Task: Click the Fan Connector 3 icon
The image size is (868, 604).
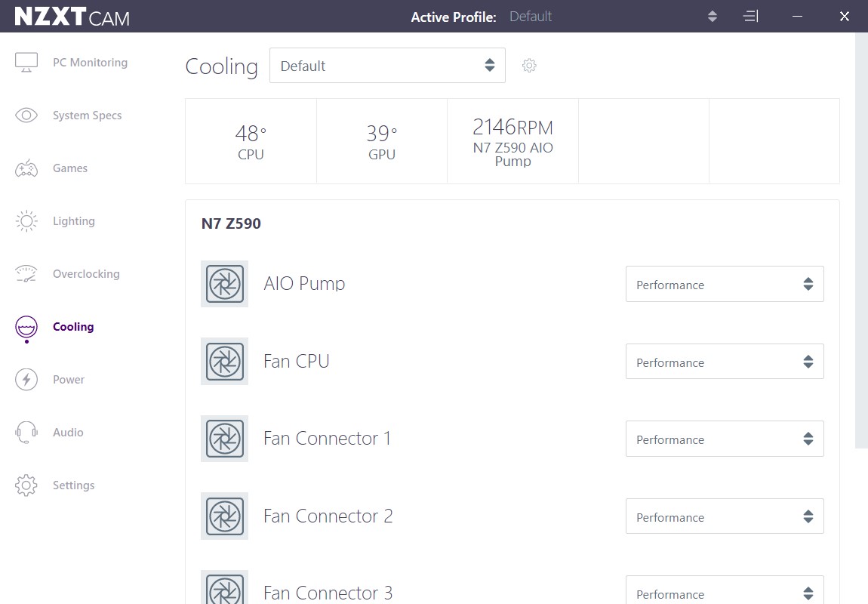Action: pyautogui.click(x=224, y=587)
